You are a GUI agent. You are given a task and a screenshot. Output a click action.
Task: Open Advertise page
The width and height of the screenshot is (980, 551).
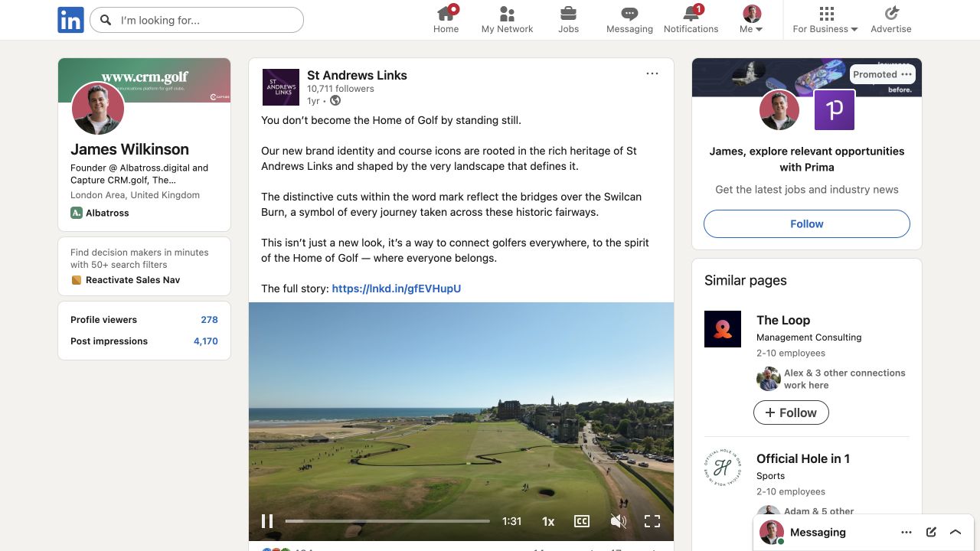(891, 20)
